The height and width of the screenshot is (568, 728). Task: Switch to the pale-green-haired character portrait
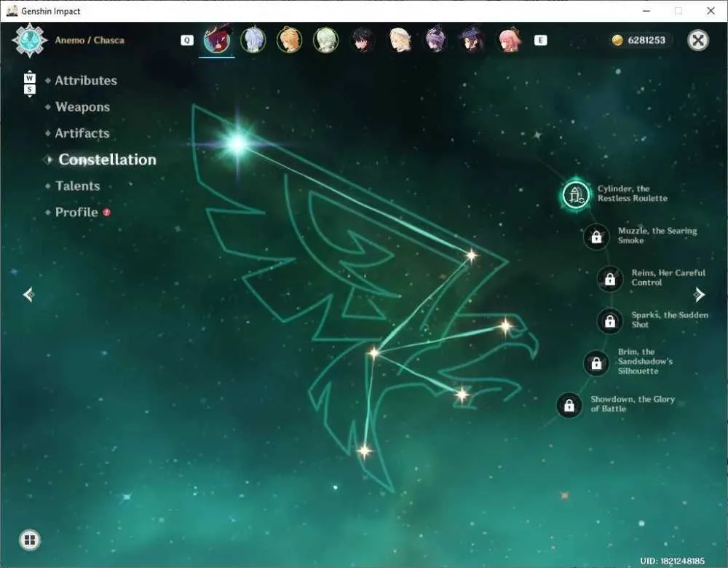point(325,40)
